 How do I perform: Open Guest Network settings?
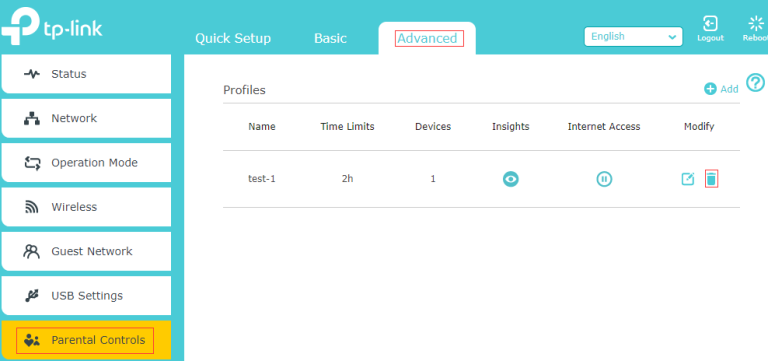tap(86, 251)
